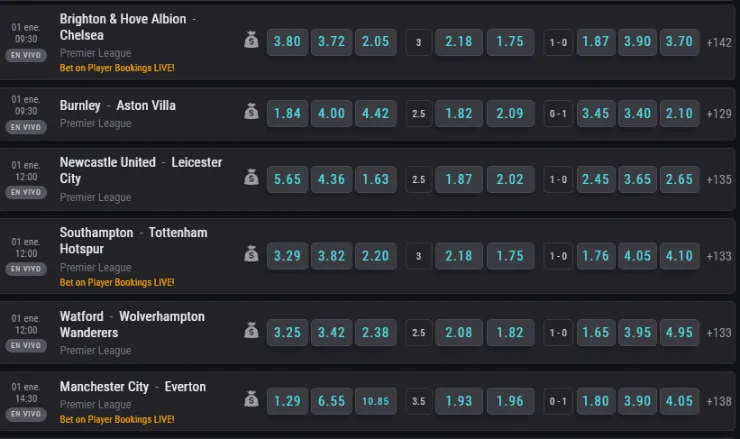The height and width of the screenshot is (439, 740).
Task: Expand +138 more markets for Manchester City match
Action: 719,401
